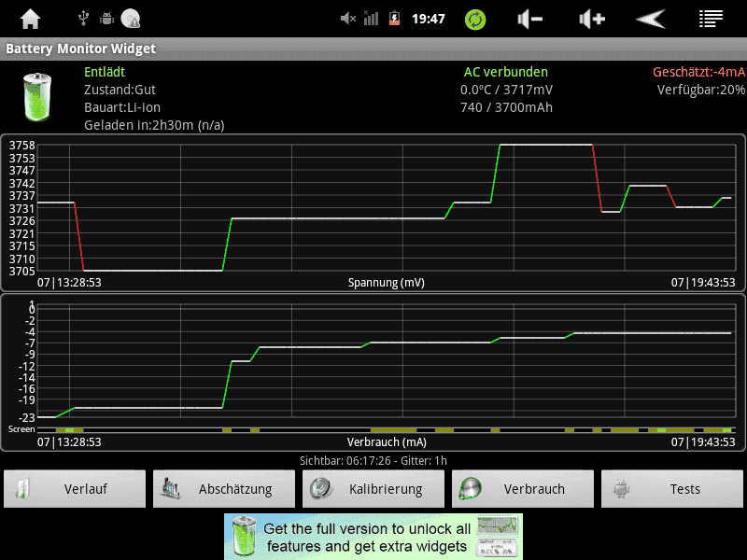This screenshot has height=560, width=747.
Task: Select the Geschätzt:-4mA estimate text
Action: [x=698, y=72]
